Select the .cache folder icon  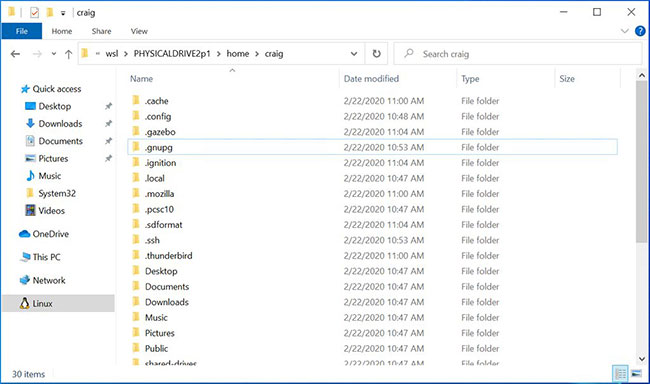136,100
